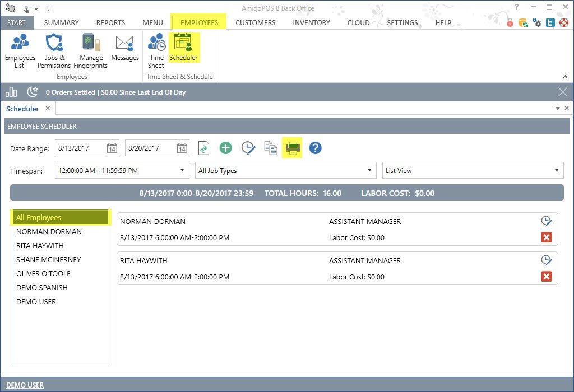Image resolution: width=574 pixels, height=392 pixels.
Task: Open the start date calendar picker
Action: (x=112, y=148)
